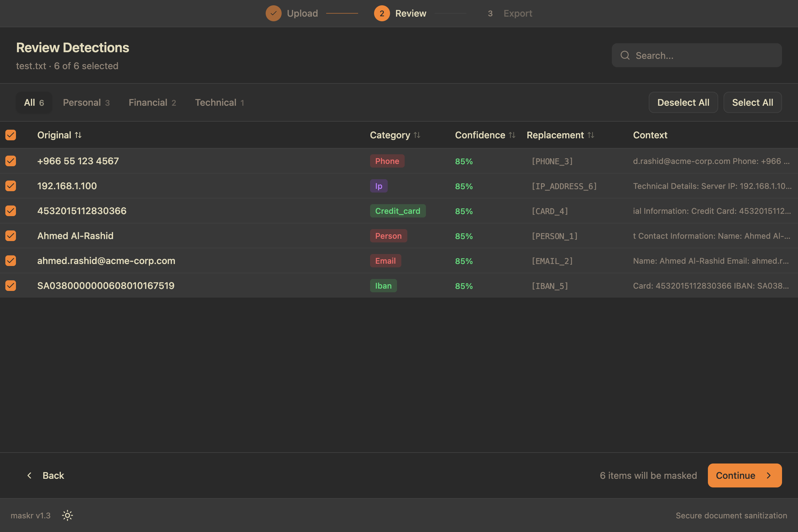Click the Review step number badge

click(382, 13)
